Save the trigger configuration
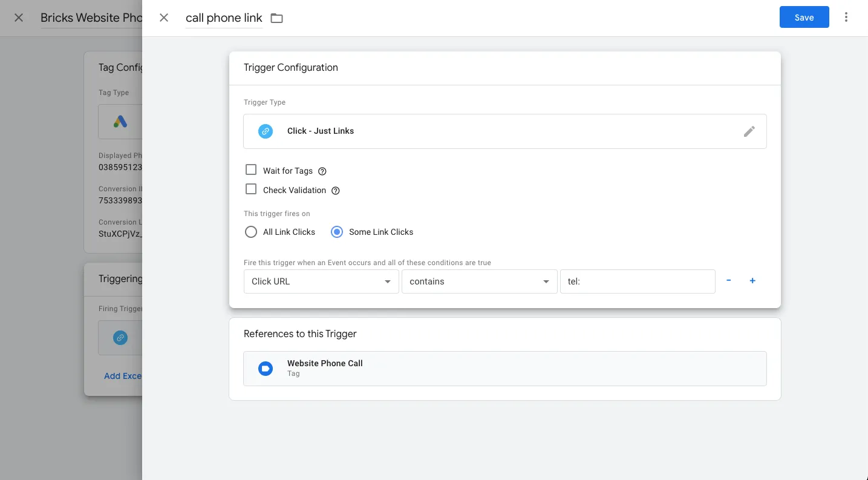 coord(804,17)
